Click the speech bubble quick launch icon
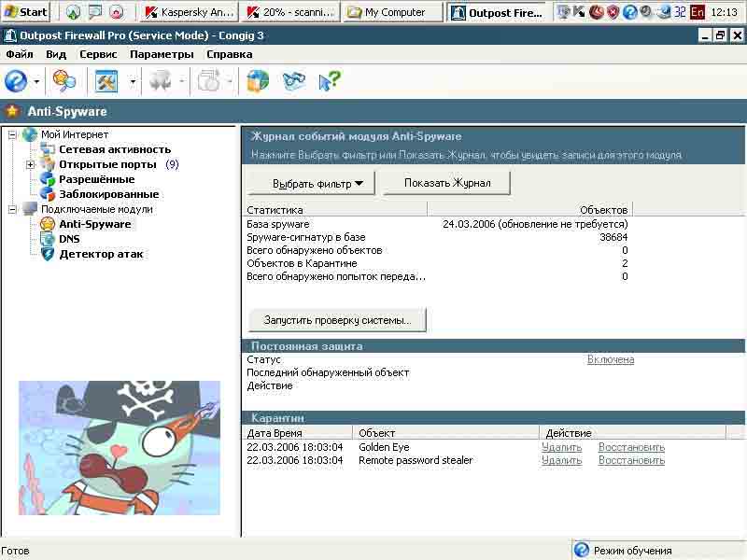This screenshot has width=747, height=560. 95,12
